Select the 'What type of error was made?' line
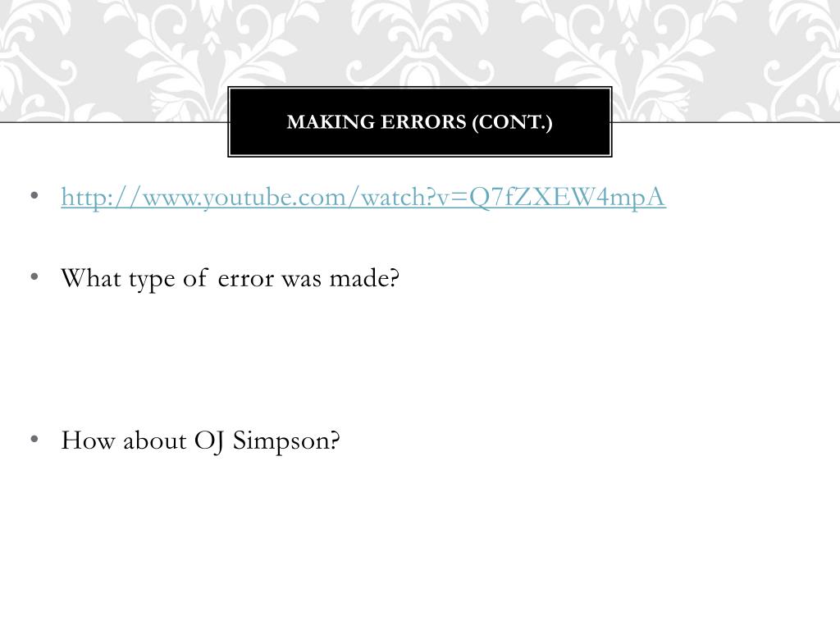840x630 pixels. click(231, 279)
